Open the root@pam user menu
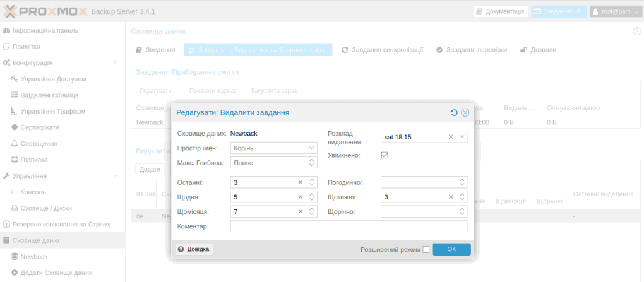Viewport: 644px width, 282px height. [614, 11]
